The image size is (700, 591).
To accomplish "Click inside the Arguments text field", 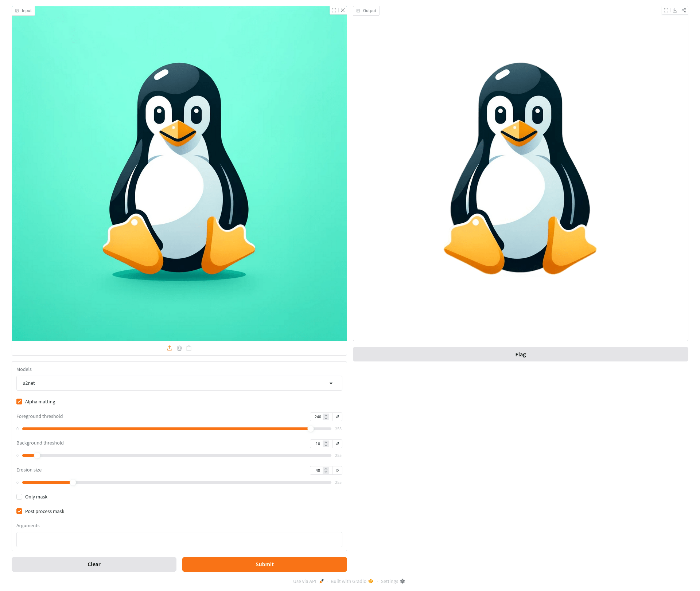I will [x=179, y=539].
